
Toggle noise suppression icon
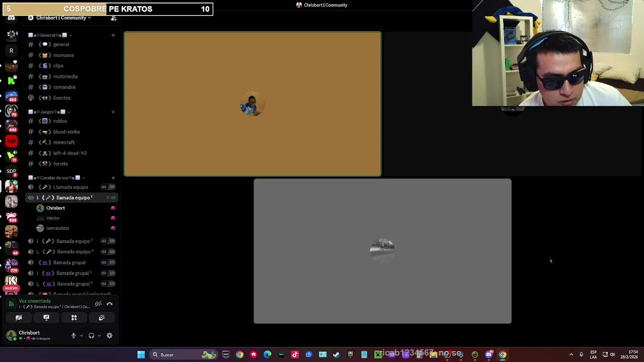(x=98, y=304)
